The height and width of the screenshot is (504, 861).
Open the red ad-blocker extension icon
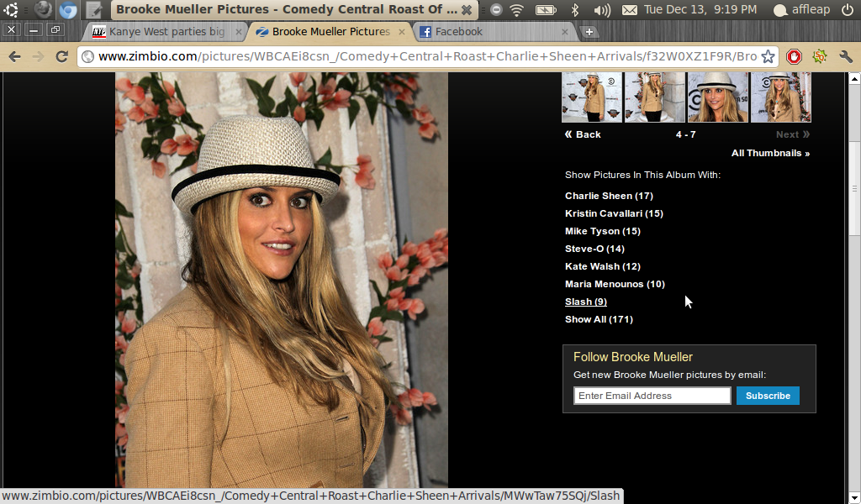click(794, 56)
